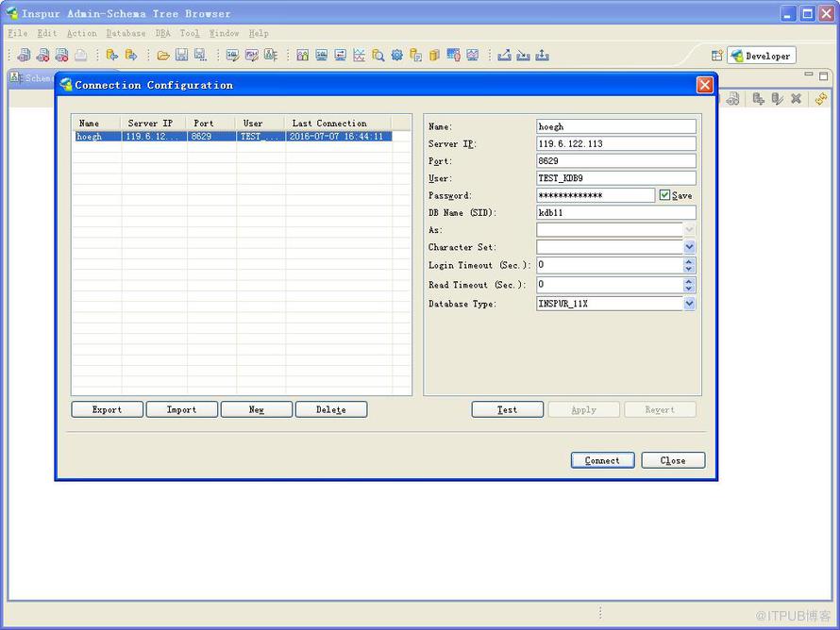Click the database-plus icon in Schema view toolbar
Image resolution: width=840 pixels, height=630 pixels.
pyautogui.click(x=758, y=99)
